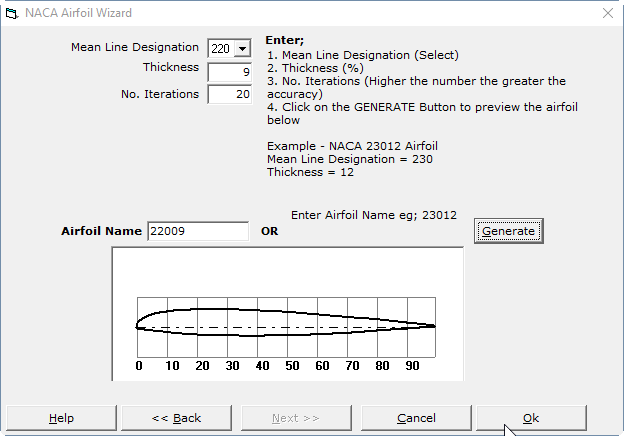Viewport: 624px width, 436px height.
Task: Click the 'Thickness = 12' example text
Action: (310, 172)
